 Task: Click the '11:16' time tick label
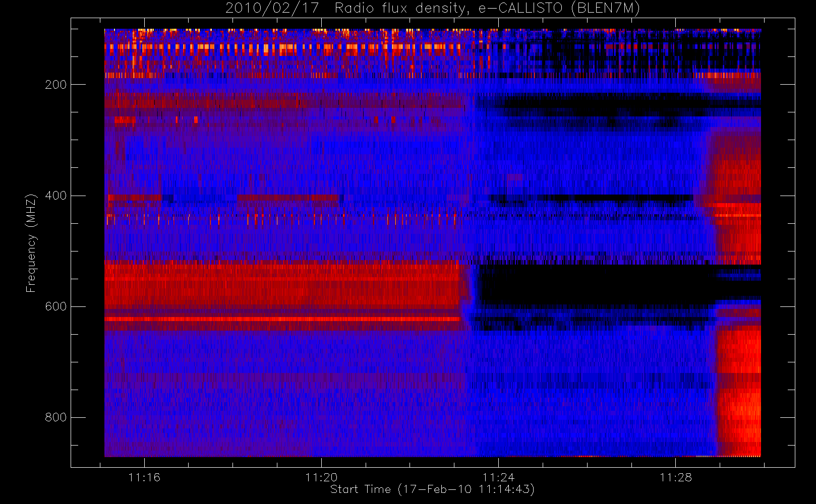(x=144, y=477)
